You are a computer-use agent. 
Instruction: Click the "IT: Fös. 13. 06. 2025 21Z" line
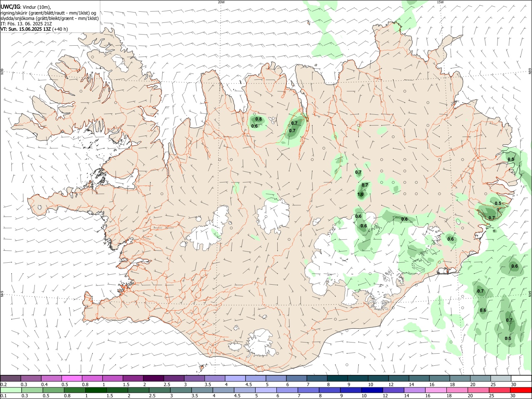[26, 24]
